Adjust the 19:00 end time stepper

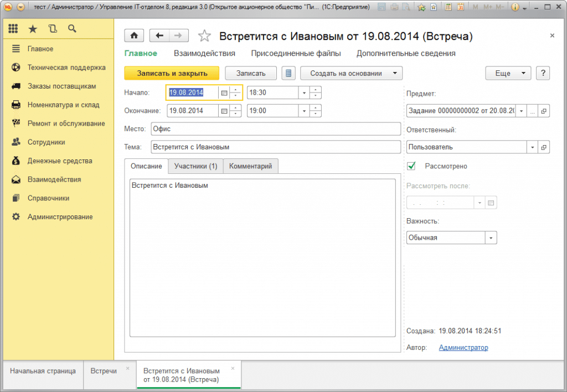(315, 111)
